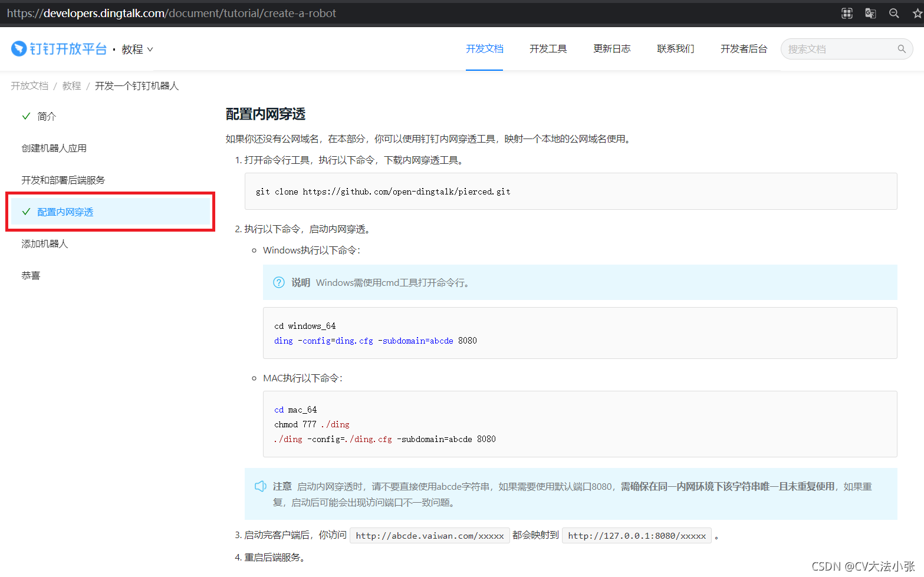
Task: Click the browser zoom magnifier icon
Action: pyautogui.click(x=894, y=13)
